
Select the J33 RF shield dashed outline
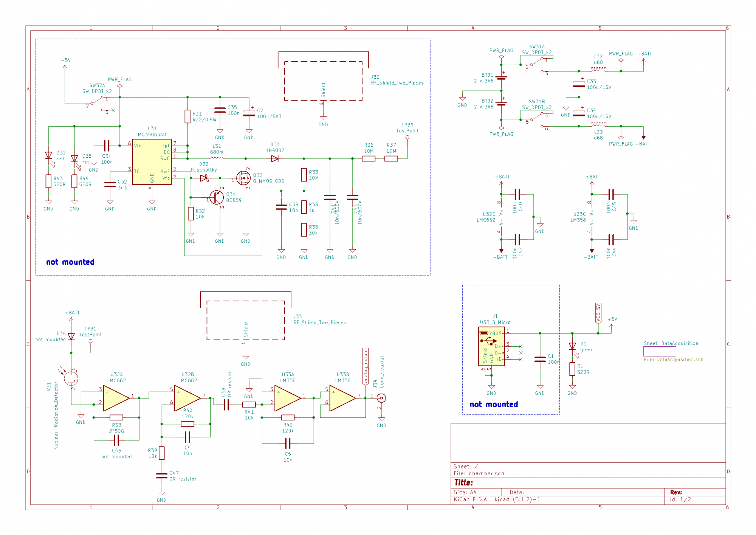pos(246,320)
